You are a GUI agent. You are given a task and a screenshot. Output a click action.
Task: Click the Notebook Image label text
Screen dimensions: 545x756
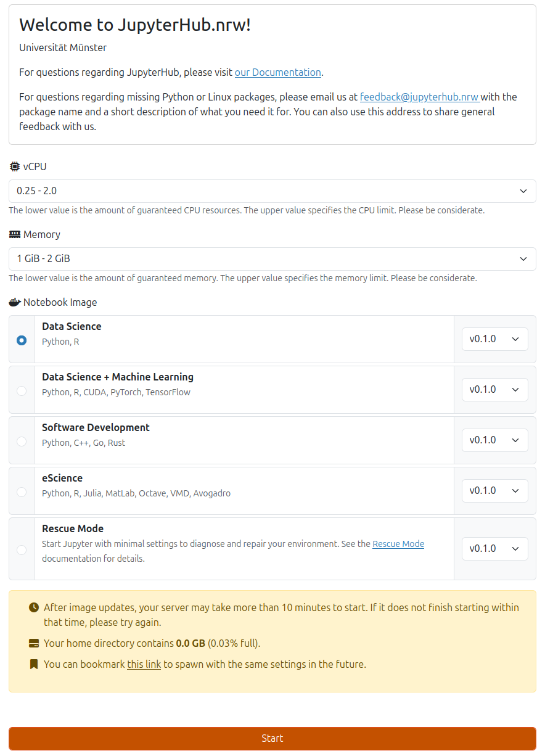(x=60, y=302)
